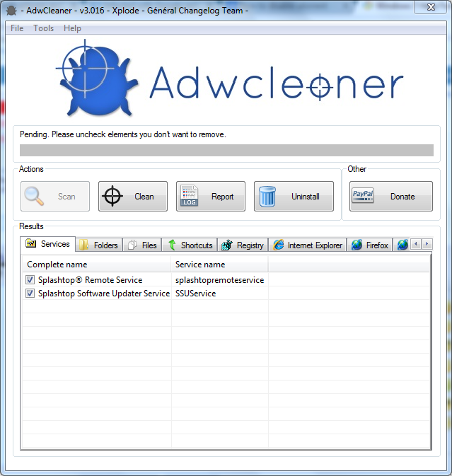Open the Tools menu

(x=43, y=28)
